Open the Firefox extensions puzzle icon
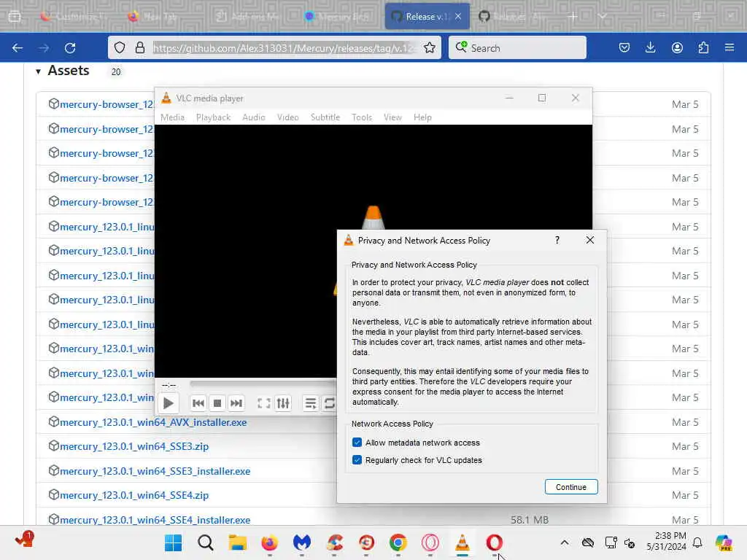Image resolution: width=747 pixels, height=560 pixels. [x=703, y=47]
